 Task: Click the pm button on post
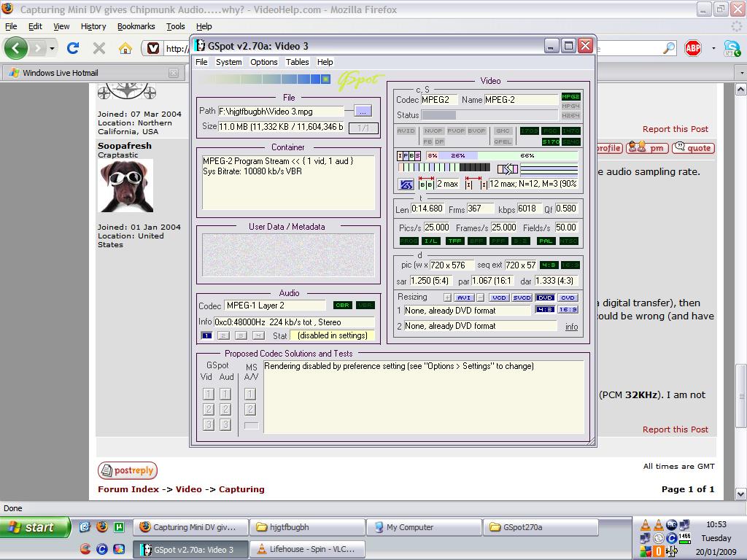[x=648, y=147]
